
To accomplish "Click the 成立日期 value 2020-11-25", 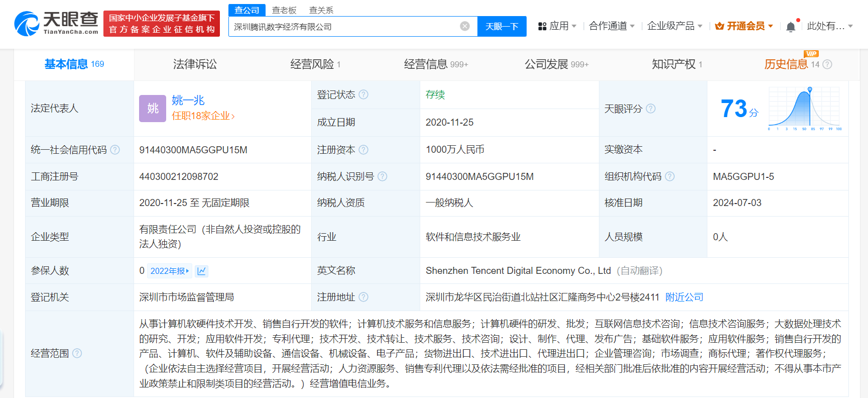I will pos(450,122).
